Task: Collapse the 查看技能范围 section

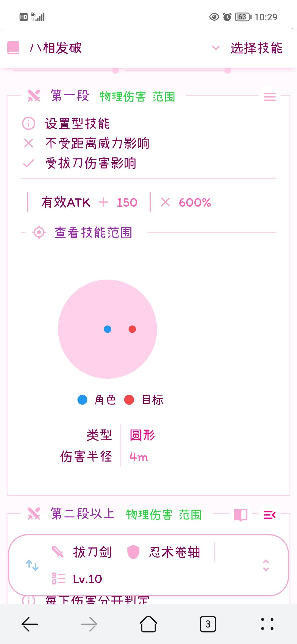Action: coord(94,233)
